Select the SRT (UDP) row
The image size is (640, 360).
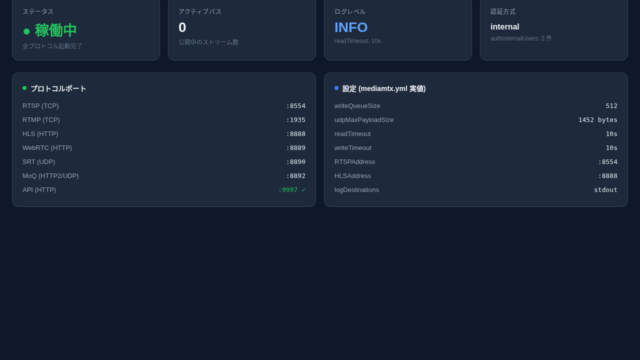pos(164,162)
